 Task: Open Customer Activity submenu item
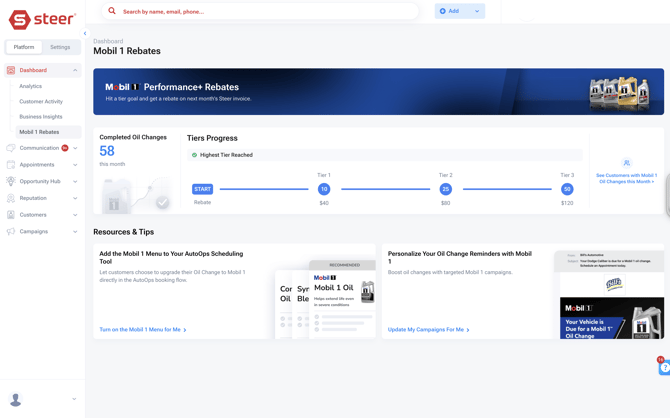[x=41, y=101]
